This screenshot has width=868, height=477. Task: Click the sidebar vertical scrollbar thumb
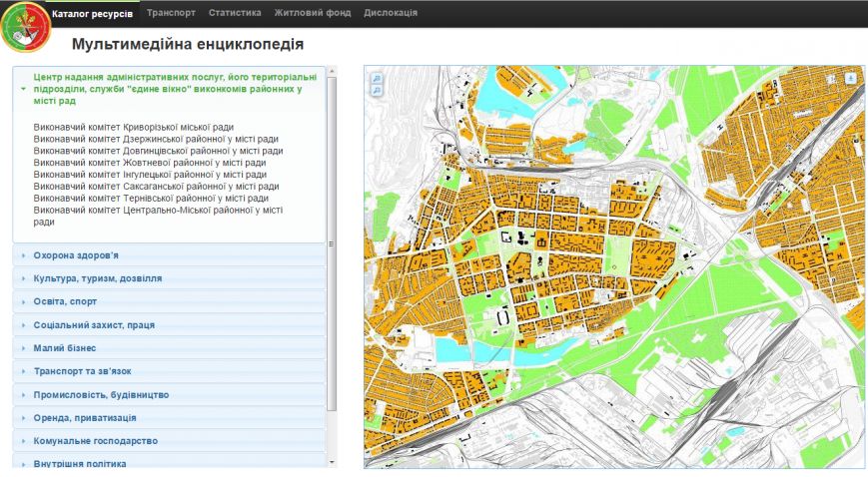(333, 243)
